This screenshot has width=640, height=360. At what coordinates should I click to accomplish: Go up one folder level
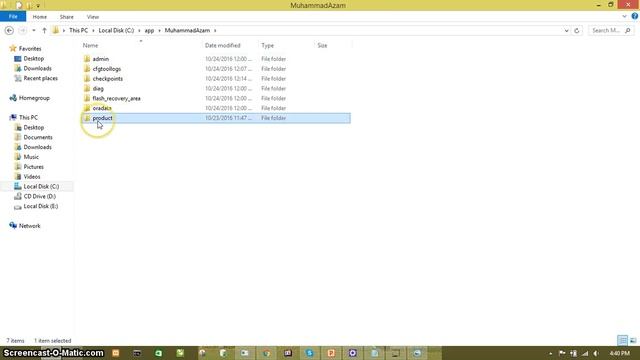(x=44, y=31)
